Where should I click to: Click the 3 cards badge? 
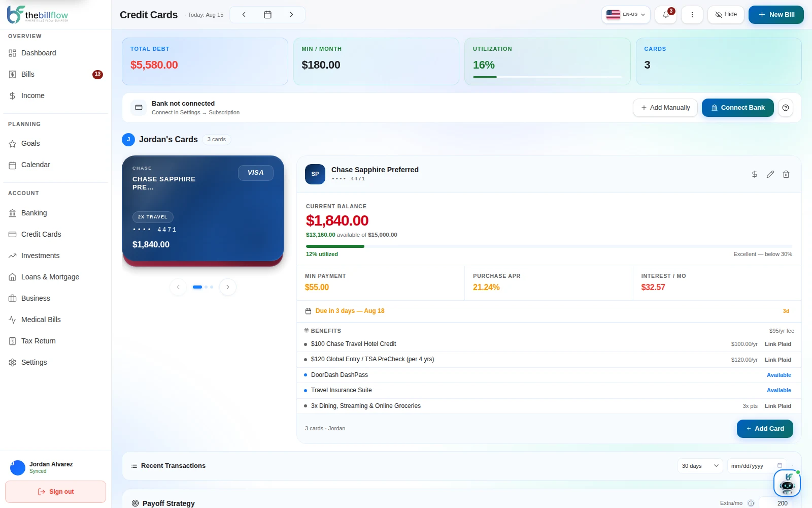tap(217, 139)
